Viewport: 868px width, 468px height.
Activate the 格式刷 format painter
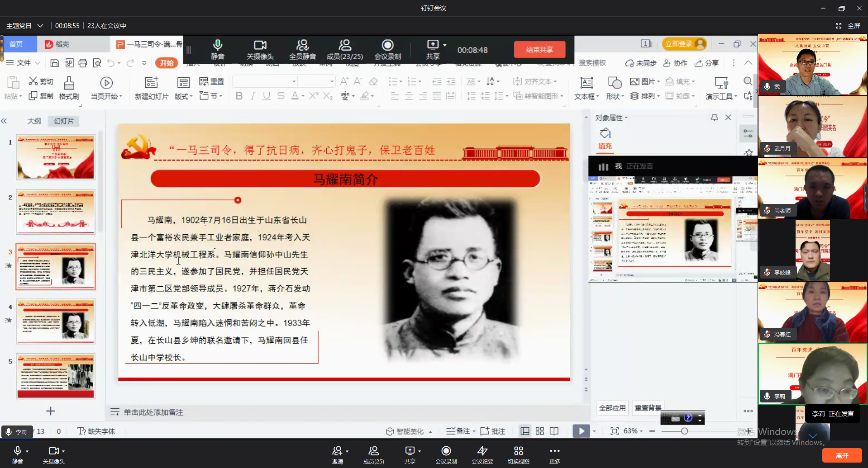click(x=69, y=88)
